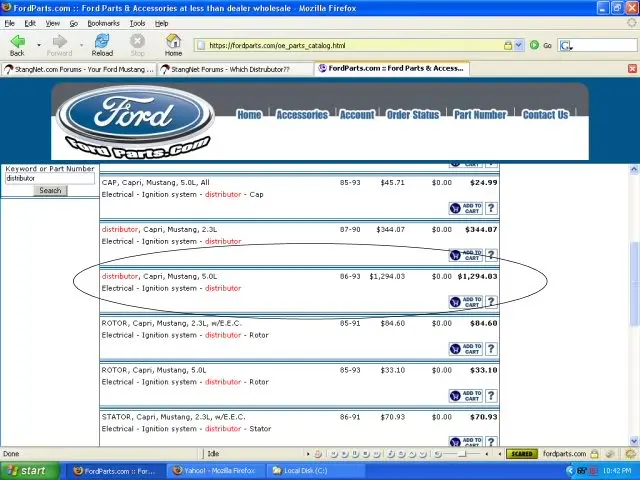Open the Order Status link
The height and width of the screenshot is (480, 640).
[413, 115]
